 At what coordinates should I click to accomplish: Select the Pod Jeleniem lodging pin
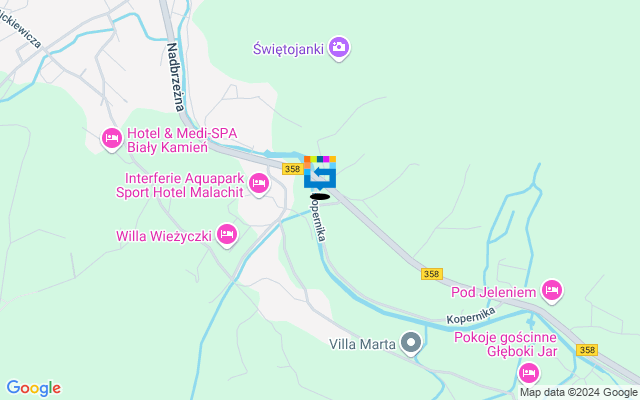coord(552,291)
